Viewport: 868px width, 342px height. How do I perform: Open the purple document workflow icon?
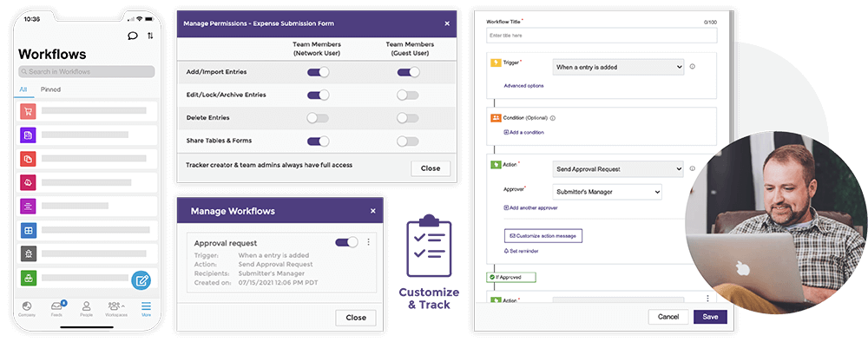pyautogui.click(x=29, y=135)
